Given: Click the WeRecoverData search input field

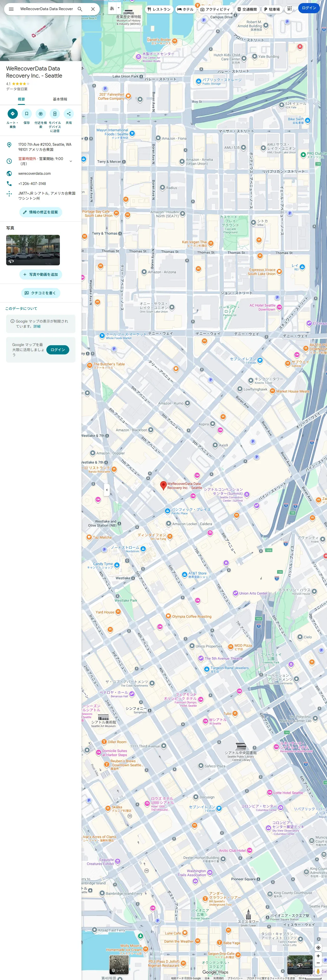Looking at the screenshot, I should pos(46,9).
